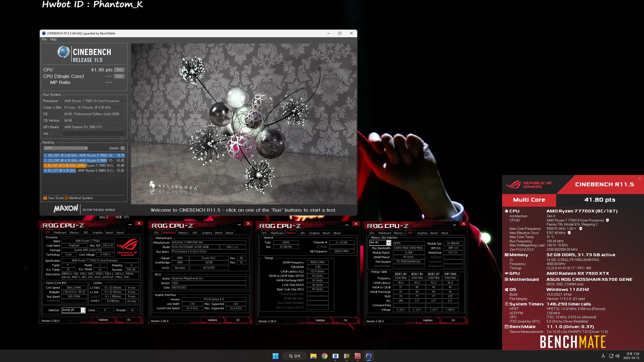
Task: Click the Part Number F5-7800J3646H16G field
Action: tap(409, 261)
